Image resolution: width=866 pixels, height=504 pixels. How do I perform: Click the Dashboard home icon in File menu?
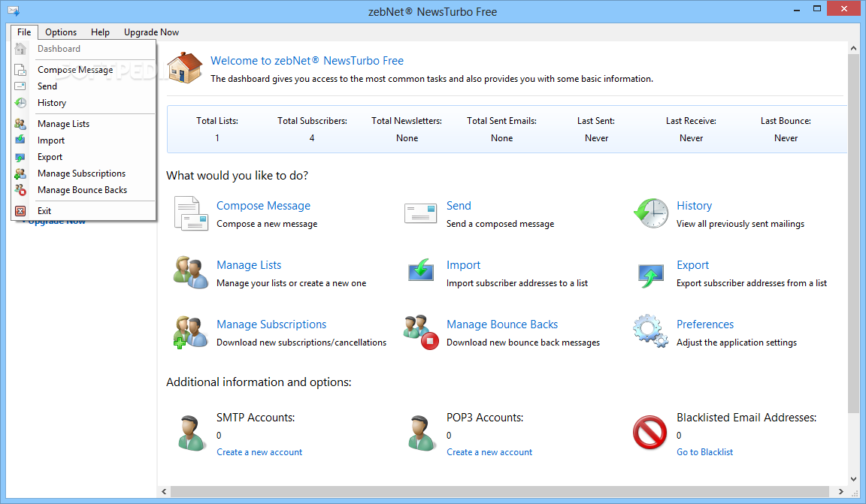pyautogui.click(x=20, y=49)
